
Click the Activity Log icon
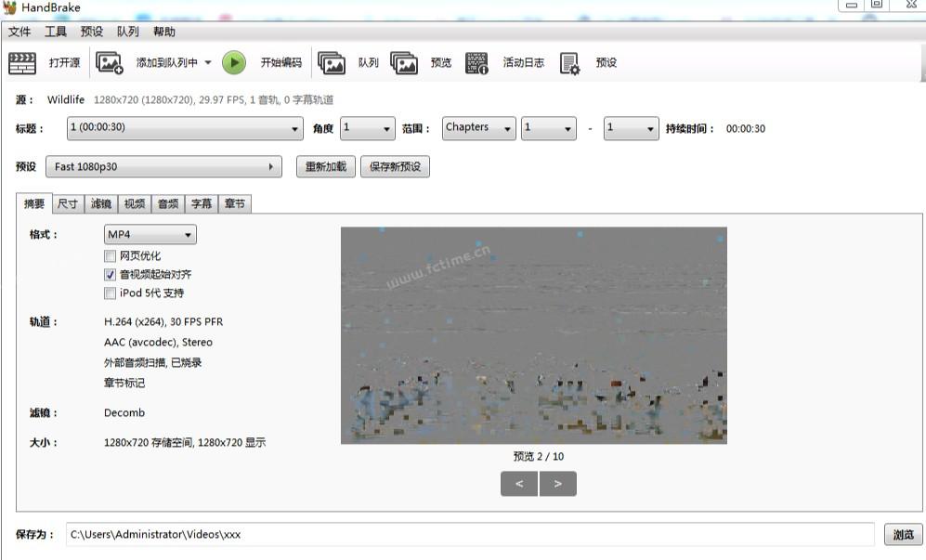476,62
